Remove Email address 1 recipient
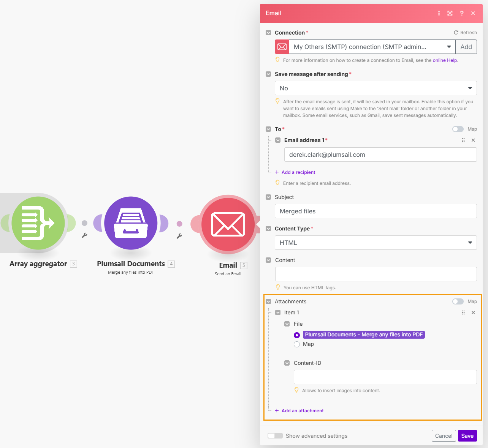Viewport: 488px width, 448px height. (x=473, y=140)
